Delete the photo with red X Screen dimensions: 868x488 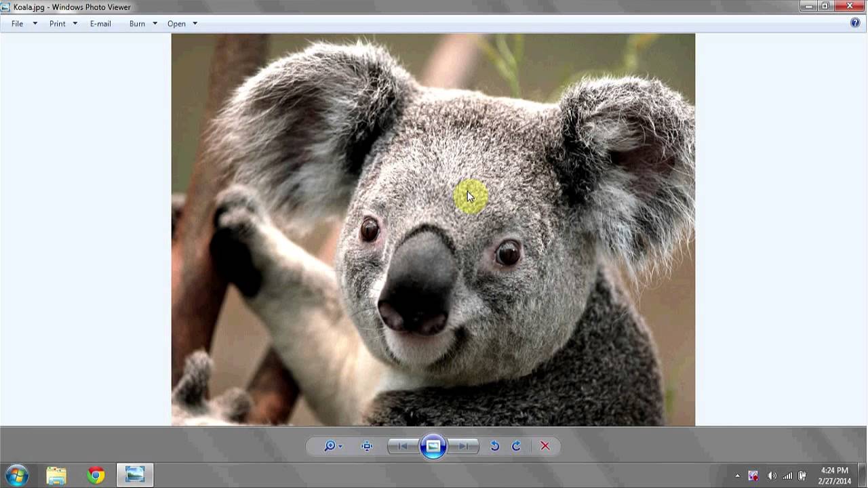pos(545,446)
